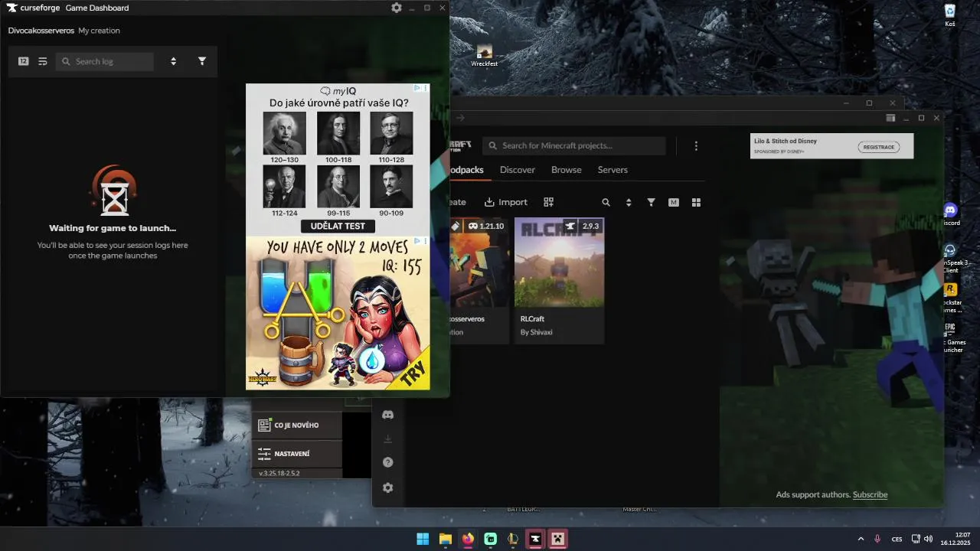Open the log sort order arrows
Image resolution: width=980 pixels, height=551 pixels.
pos(174,61)
